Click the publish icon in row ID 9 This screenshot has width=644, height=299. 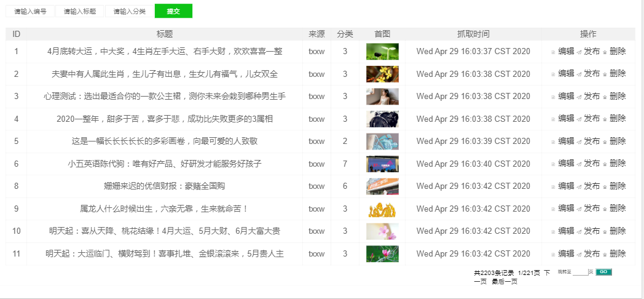pos(579,209)
